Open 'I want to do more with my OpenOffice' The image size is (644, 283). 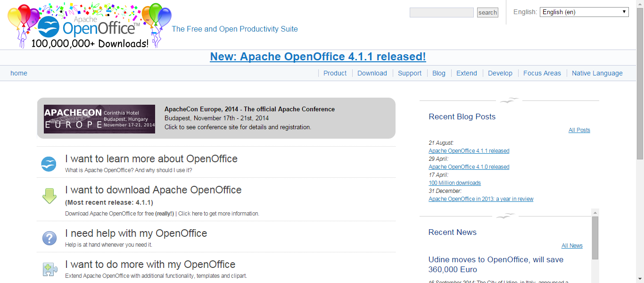click(150, 264)
